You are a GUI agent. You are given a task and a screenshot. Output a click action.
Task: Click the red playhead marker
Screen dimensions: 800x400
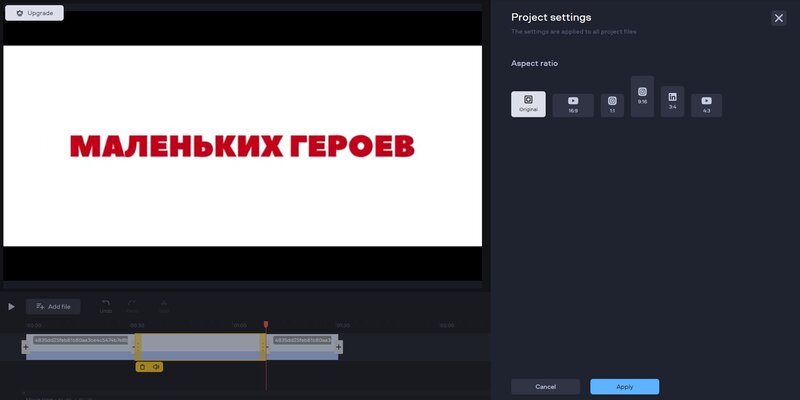[266, 324]
